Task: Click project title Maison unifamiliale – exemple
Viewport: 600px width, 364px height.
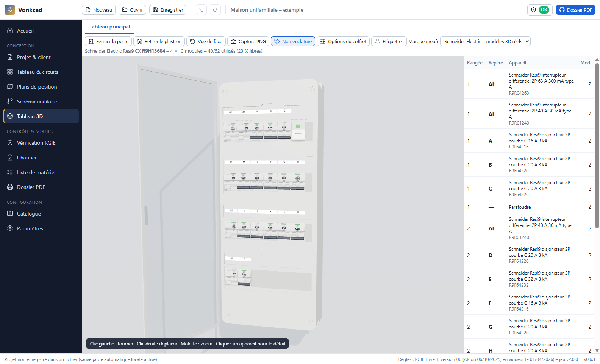Action: click(267, 10)
